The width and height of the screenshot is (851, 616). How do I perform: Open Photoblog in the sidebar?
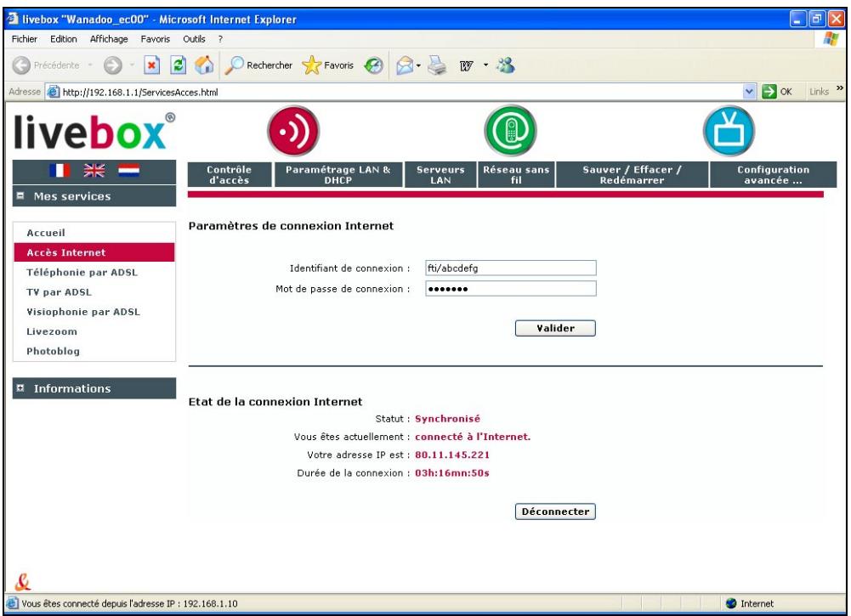click(x=54, y=351)
